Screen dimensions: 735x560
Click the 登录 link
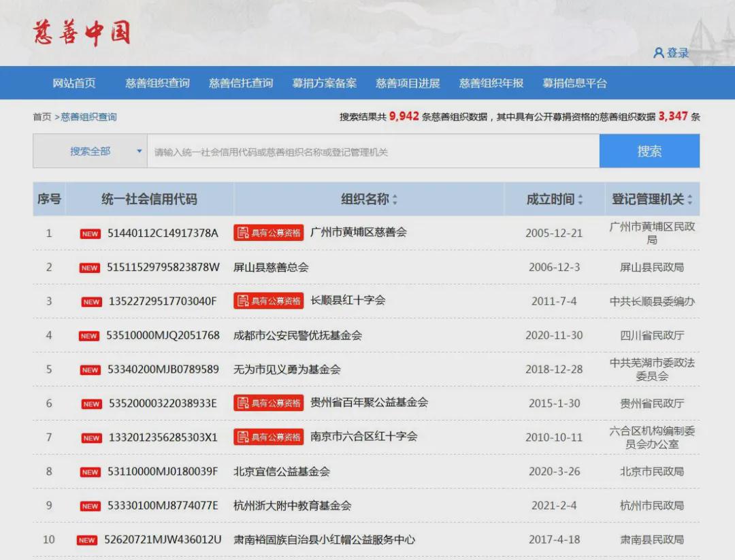pos(678,53)
